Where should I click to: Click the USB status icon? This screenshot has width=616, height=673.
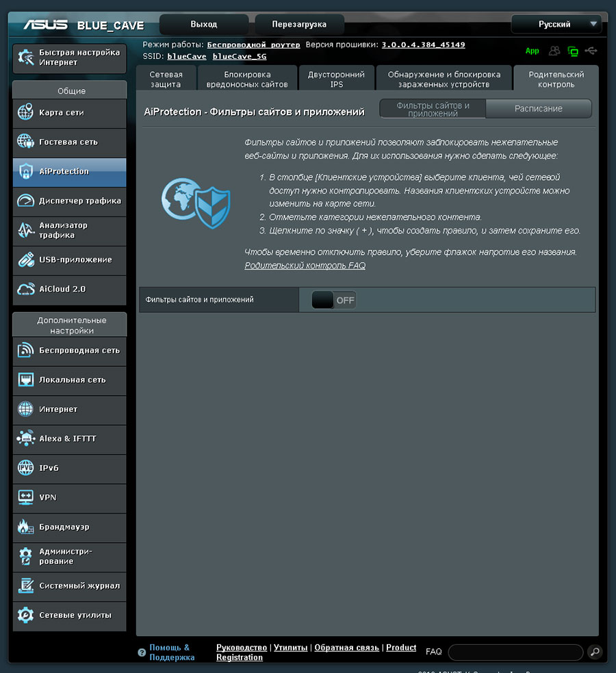click(591, 51)
